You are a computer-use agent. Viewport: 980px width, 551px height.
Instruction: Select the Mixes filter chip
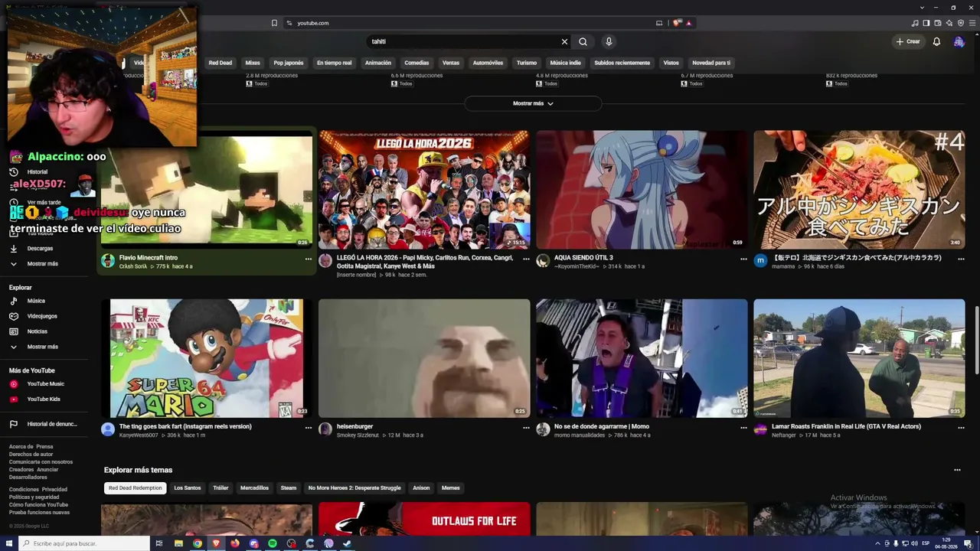253,63
